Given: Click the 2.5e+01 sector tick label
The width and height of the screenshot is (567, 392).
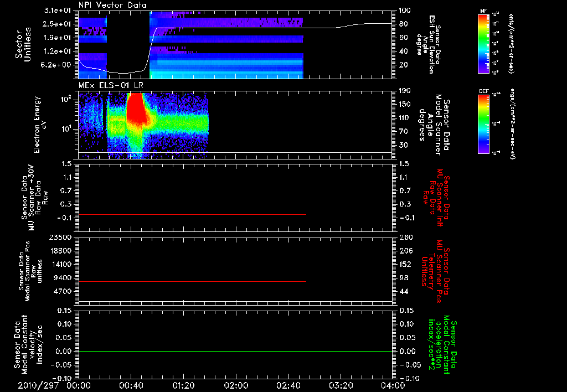Looking at the screenshot, I should [x=57, y=24].
